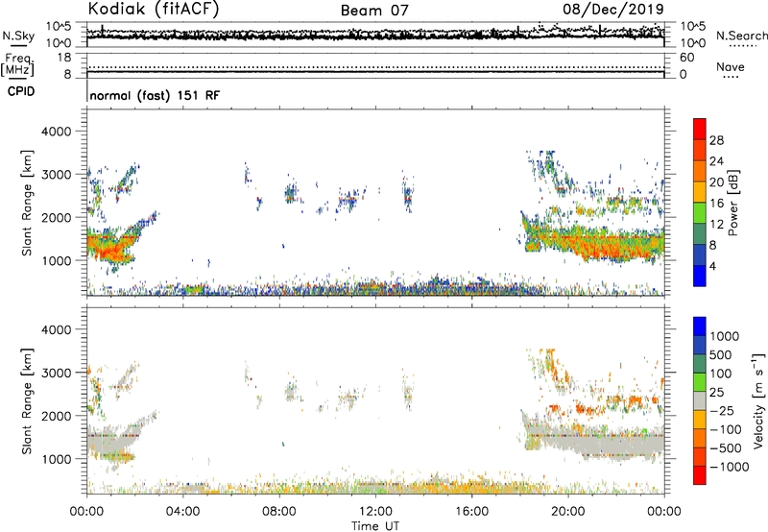Click the "20:00" time tick label
The image size is (768, 532).
568,512
